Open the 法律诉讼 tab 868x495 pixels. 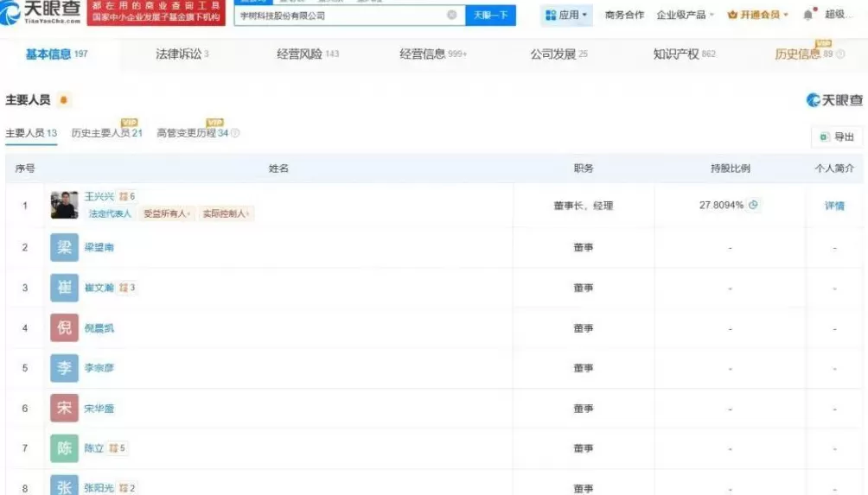(x=182, y=54)
